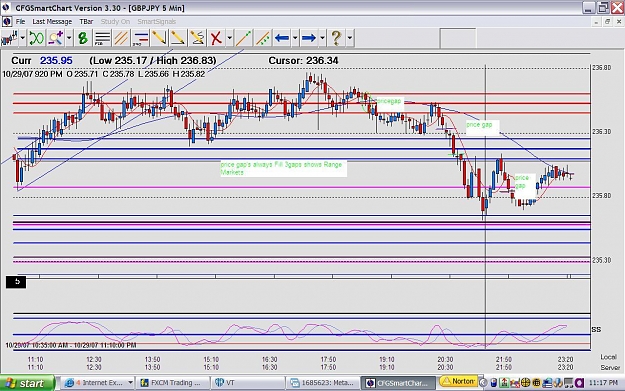The width and height of the screenshot is (625, 391).
Task: Switch to FXCM Trading taskbar window
Action: [173, 383]
